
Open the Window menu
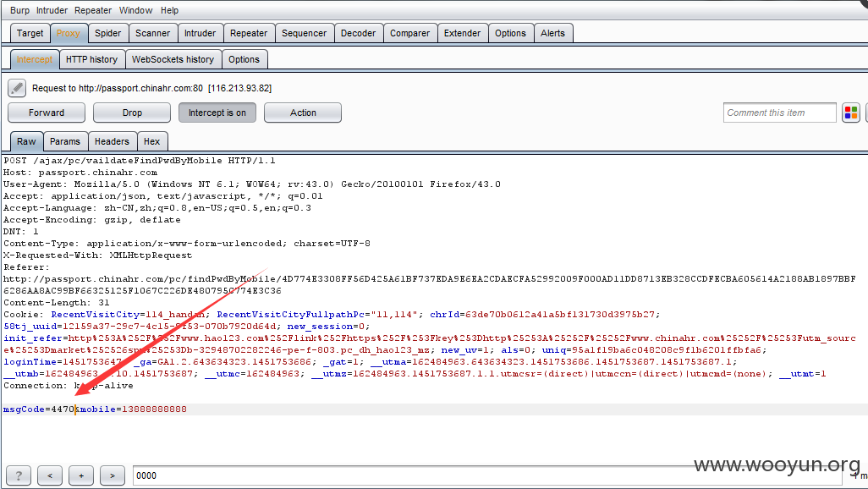[135, 10]
